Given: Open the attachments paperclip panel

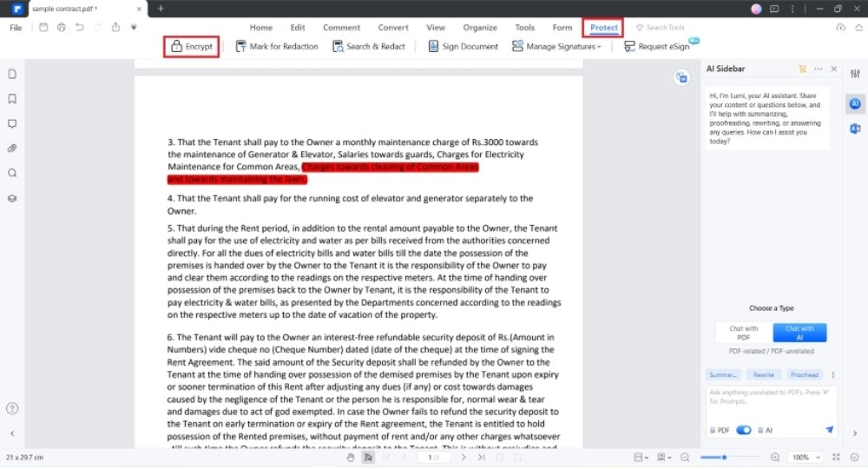Looking at the screenshot, I should [x=12, y=149].
